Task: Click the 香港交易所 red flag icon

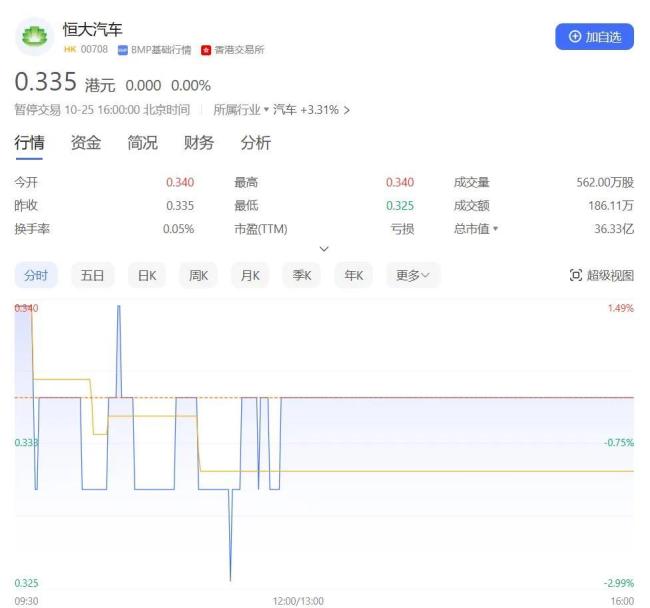Action: [x=206, y=50]
